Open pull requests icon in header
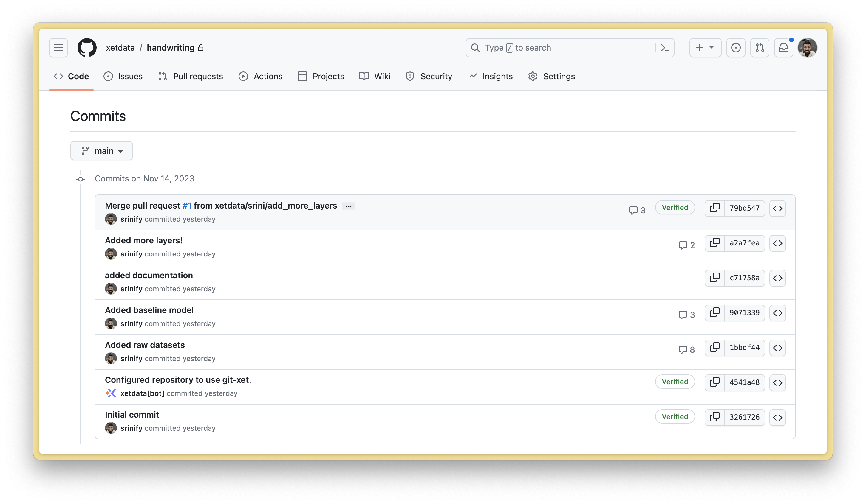Image resolution: width=866 pixels, height=504 pixels. tap(760, 48)
